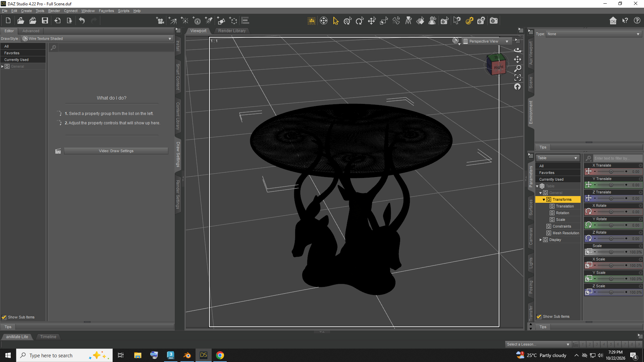Click the New Scene file icon
The image size is (644, 362).
pos(8,21)
